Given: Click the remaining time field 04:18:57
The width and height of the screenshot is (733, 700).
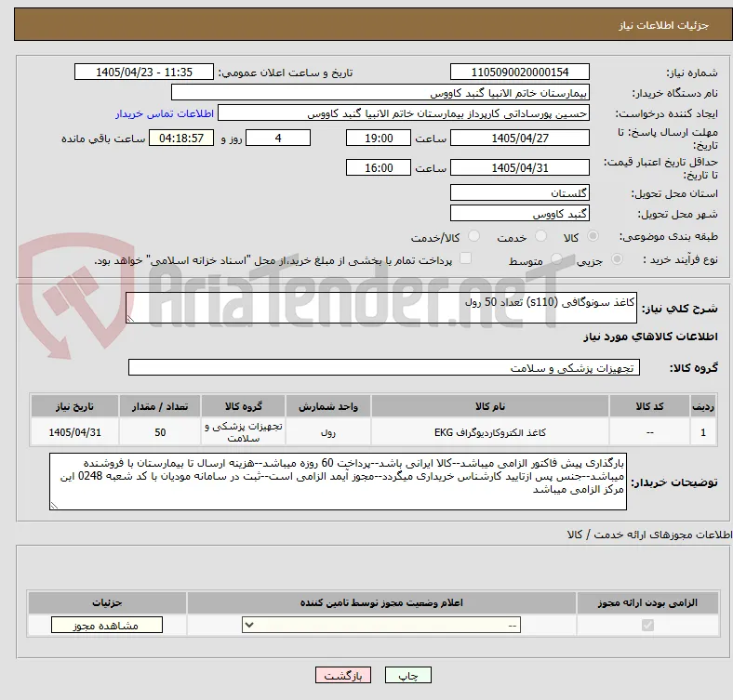Looking at the screenshot, I should pos(181,138).
